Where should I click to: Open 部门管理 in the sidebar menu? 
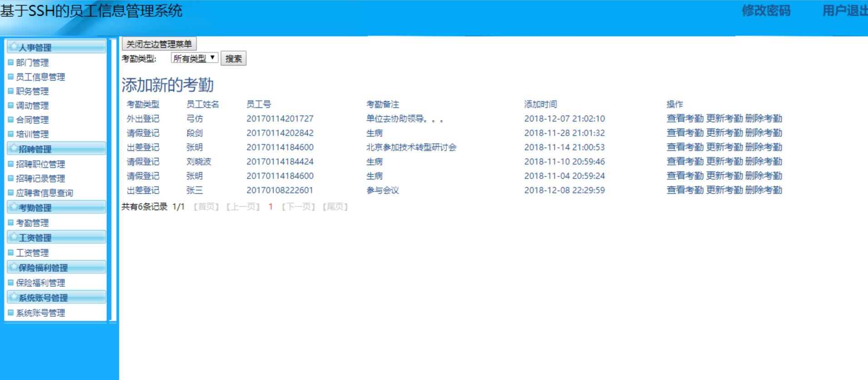tap(32, 63)
